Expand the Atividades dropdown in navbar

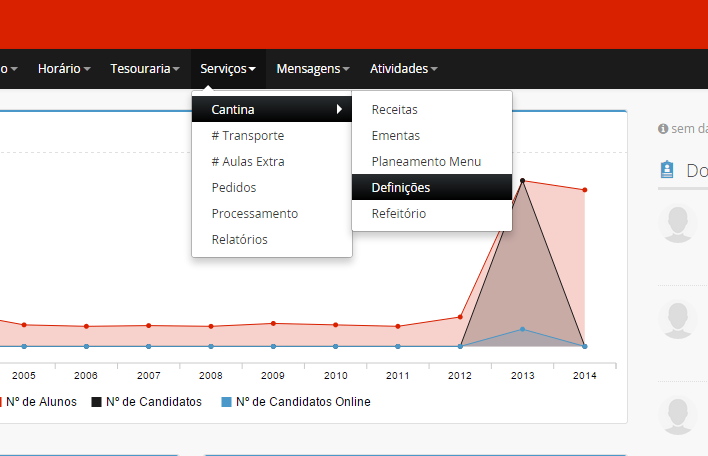pos(403,69)
